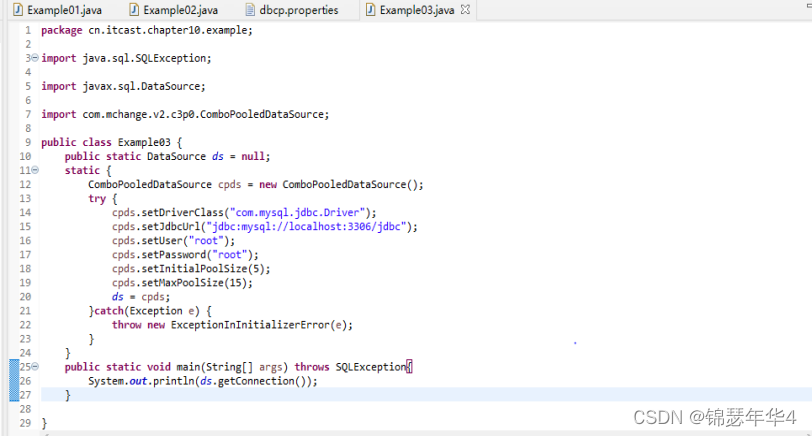Click the blue range indicator beside line 26
Viewport: 812px width, 437px height.
(x=14, y=381)
